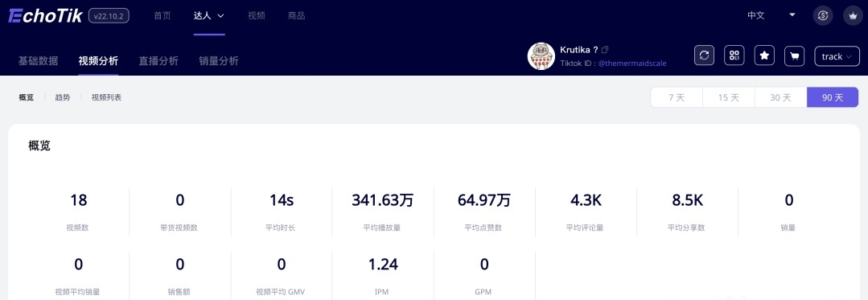Switch to the 基础数据 tab

[x=38, y=61]
